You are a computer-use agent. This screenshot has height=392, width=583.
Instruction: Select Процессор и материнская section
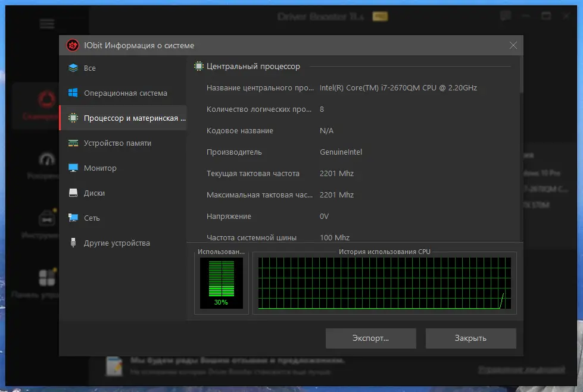[123, 118]
